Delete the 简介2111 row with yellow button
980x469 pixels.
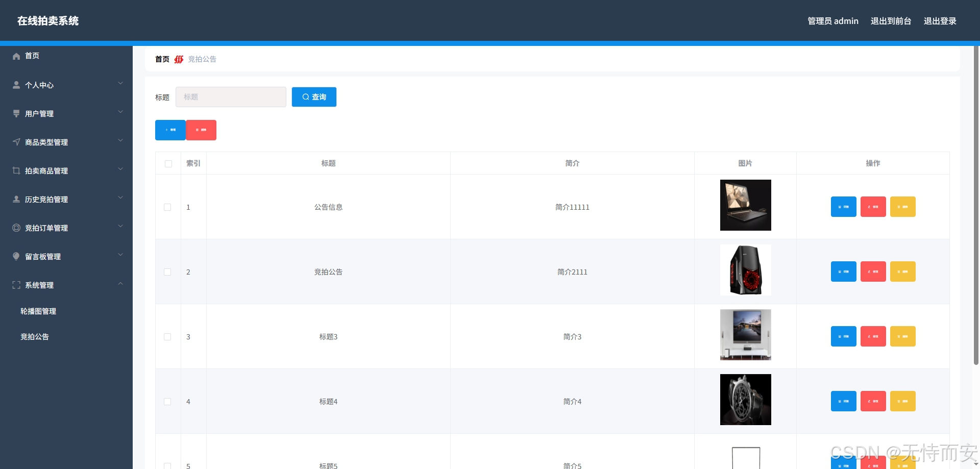pyautogui.click(x=903, y=271)
